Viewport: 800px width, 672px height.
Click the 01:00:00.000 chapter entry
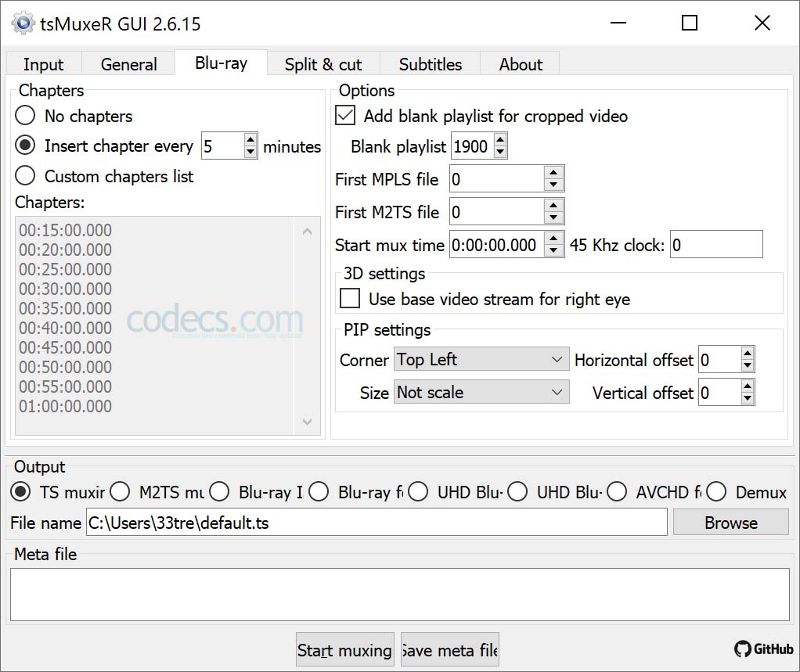[x=65, y=406]
